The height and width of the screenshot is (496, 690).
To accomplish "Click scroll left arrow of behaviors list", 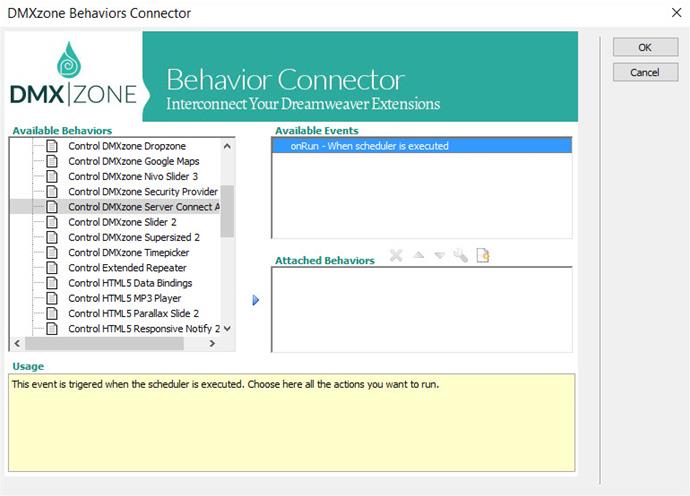I will click(x=17, y=343).
